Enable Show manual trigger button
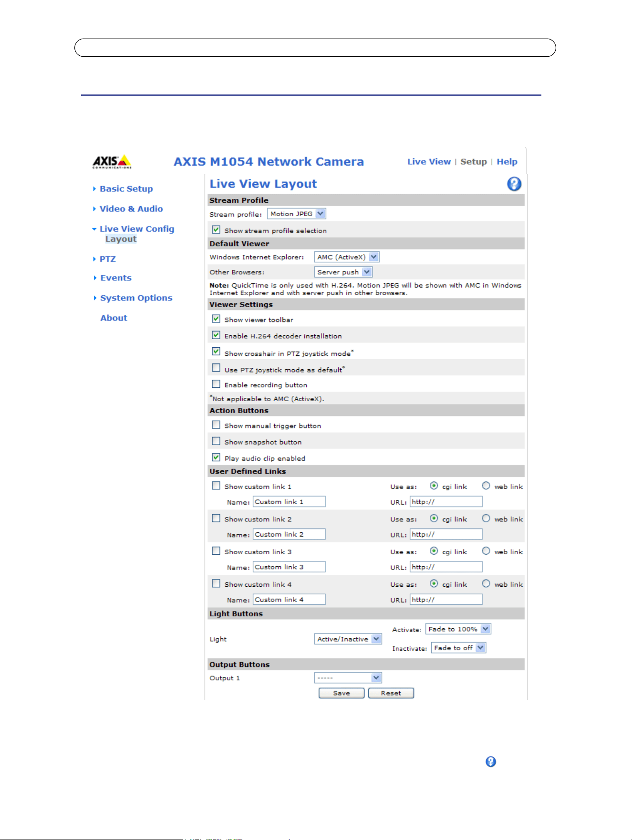This screenshot has width=632, height=840. pos(216,425)
